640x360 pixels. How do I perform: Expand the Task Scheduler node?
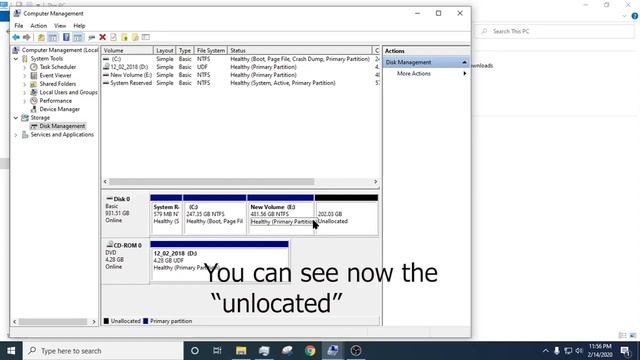24,67
